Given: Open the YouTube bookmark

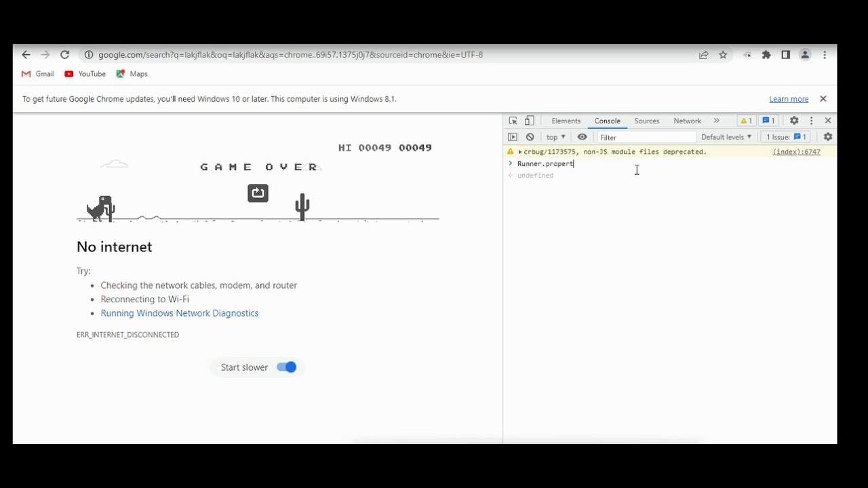Looking at the screenshot, I should pos(85,74).
